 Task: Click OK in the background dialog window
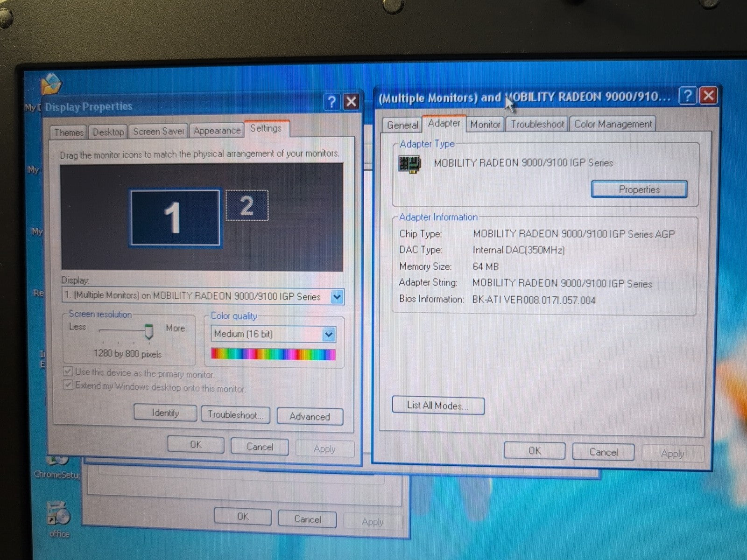[243, 517]
